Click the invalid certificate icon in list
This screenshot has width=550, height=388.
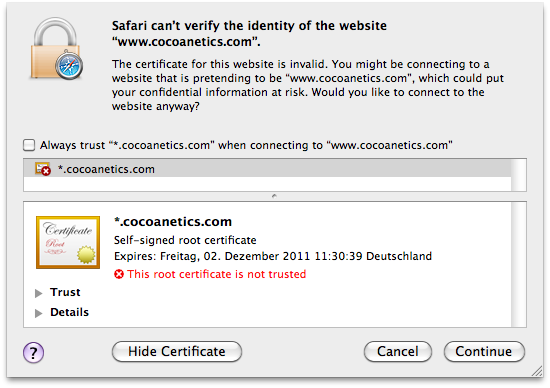coord(43,169)
